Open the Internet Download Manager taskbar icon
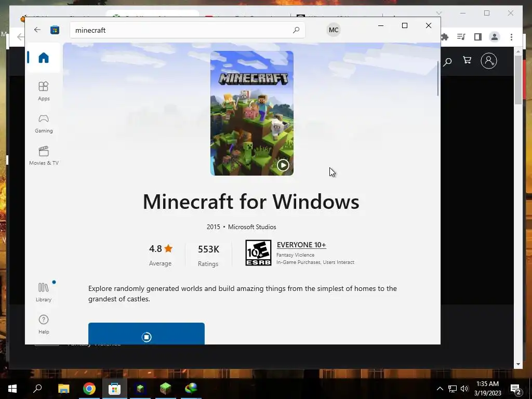The height and width of the screenshot is (399, 532). (191, 389)
